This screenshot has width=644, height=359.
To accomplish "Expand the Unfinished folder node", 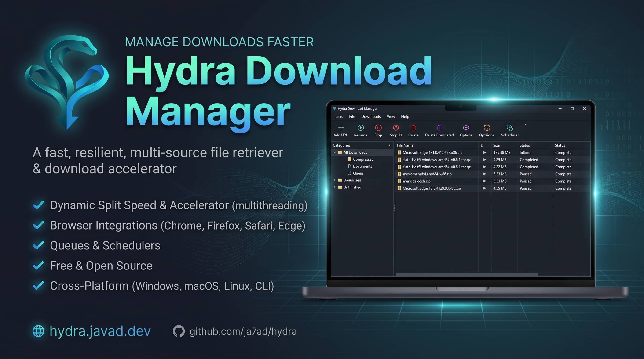I will (x=335, y=187).
